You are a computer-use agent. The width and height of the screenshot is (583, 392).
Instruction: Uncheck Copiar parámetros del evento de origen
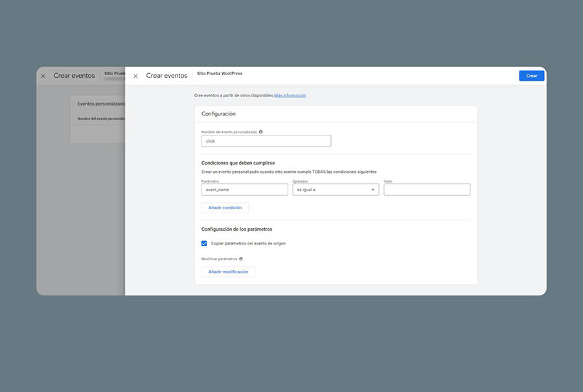[x=205, y=244]
